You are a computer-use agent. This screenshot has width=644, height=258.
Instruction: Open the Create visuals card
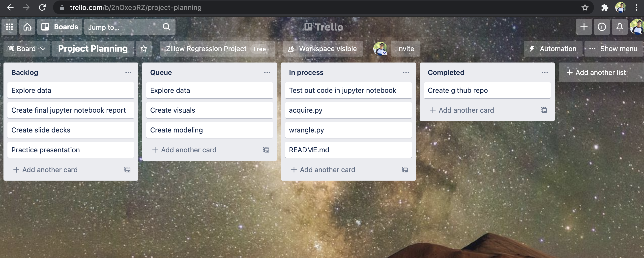(209, 110)
